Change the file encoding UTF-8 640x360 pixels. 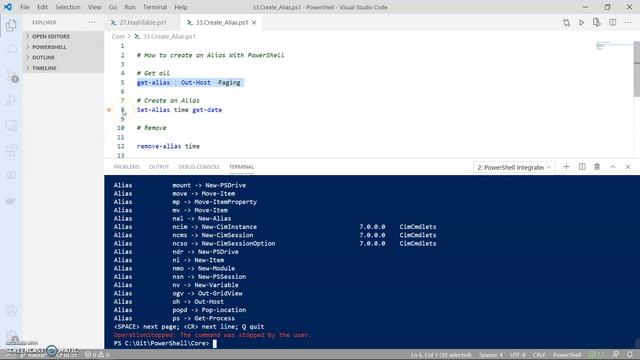pyautogui.click(x=518, y=355)
